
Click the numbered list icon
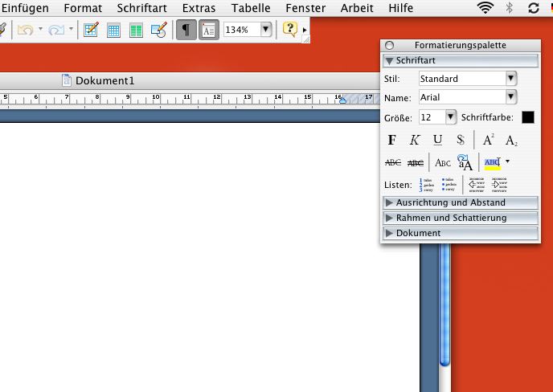pyautogui.click(x=426, y=185)
